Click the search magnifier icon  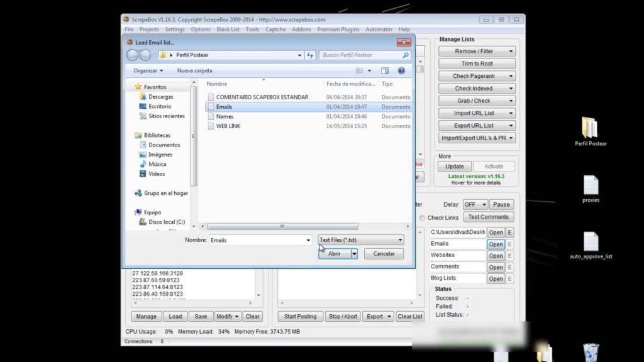[x=406, y=55]
